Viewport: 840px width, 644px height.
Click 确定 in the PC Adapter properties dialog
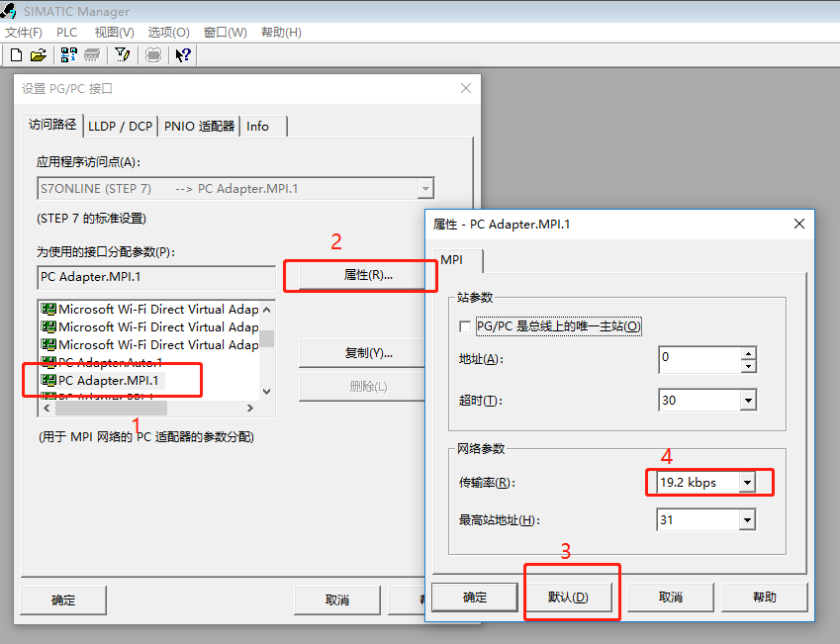475,598
